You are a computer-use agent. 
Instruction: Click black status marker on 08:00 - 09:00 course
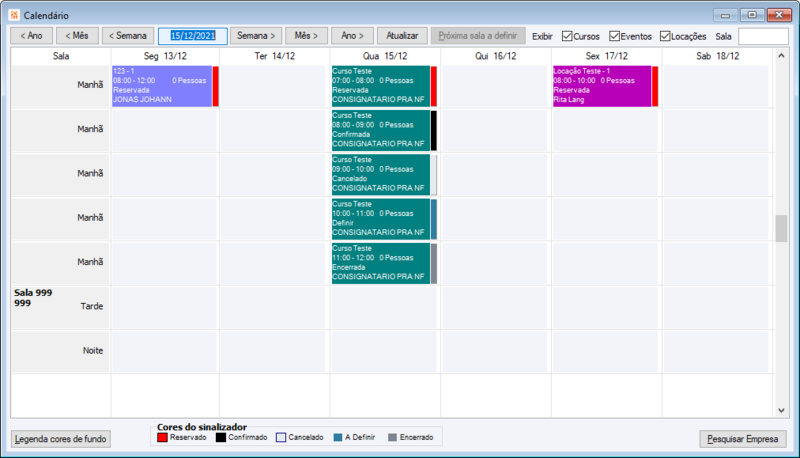pos(434,131)
